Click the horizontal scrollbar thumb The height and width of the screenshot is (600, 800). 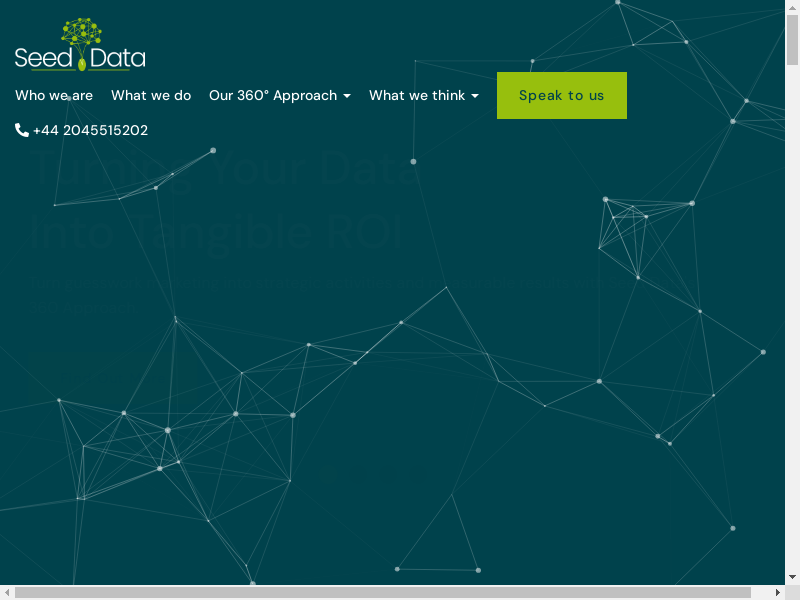click(x=390, y=592)
